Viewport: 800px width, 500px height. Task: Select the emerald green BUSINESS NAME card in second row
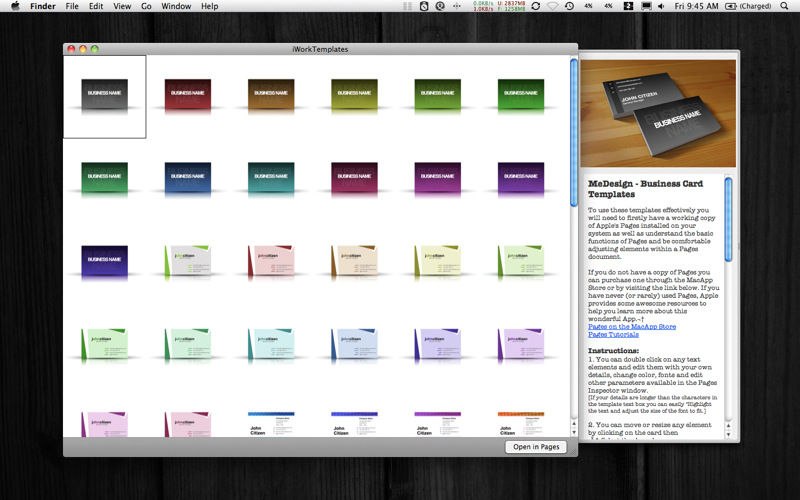tap(105, 178)
